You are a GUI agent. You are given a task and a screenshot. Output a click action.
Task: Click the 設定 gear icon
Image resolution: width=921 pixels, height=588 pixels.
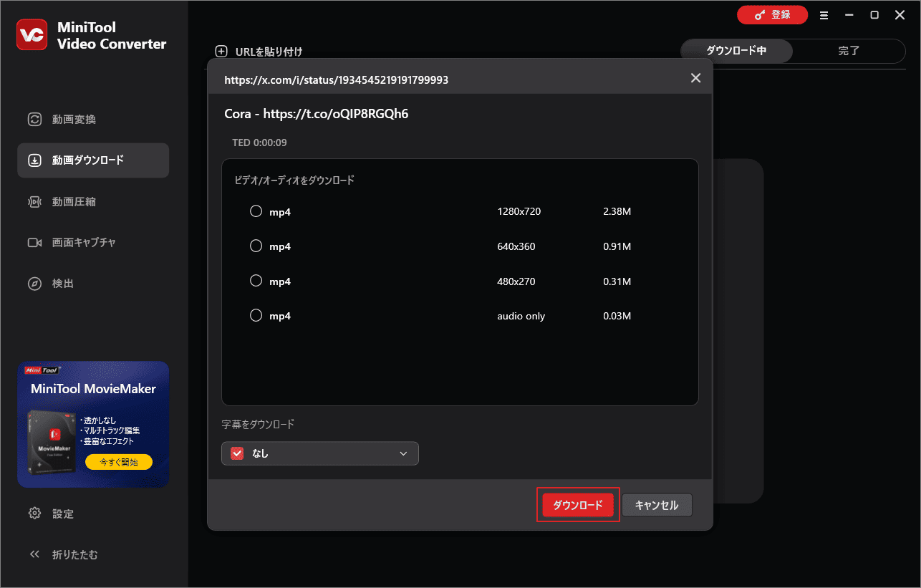tap(34, 514)
